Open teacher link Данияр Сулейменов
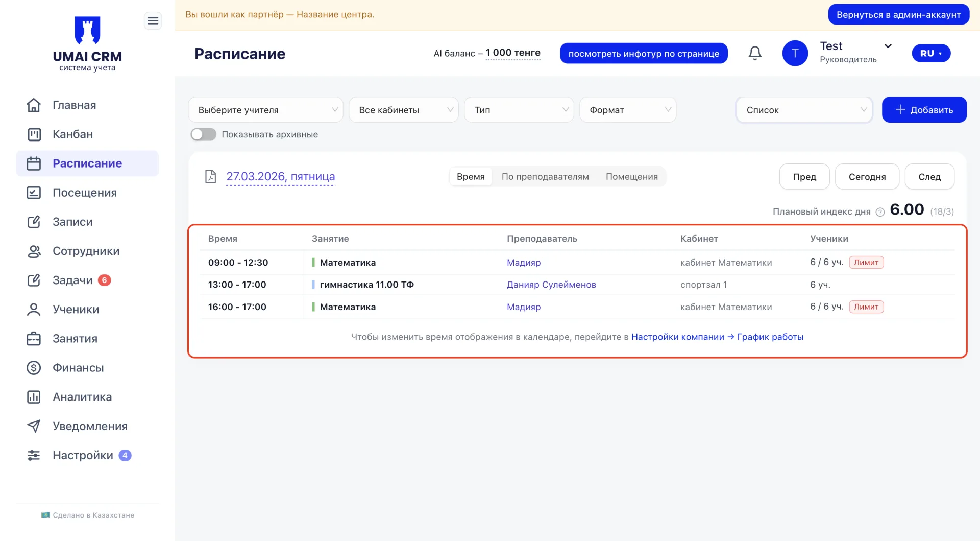The height and width of the screenshot is (541, 980). pyautogui.click(x=551, y=285)
